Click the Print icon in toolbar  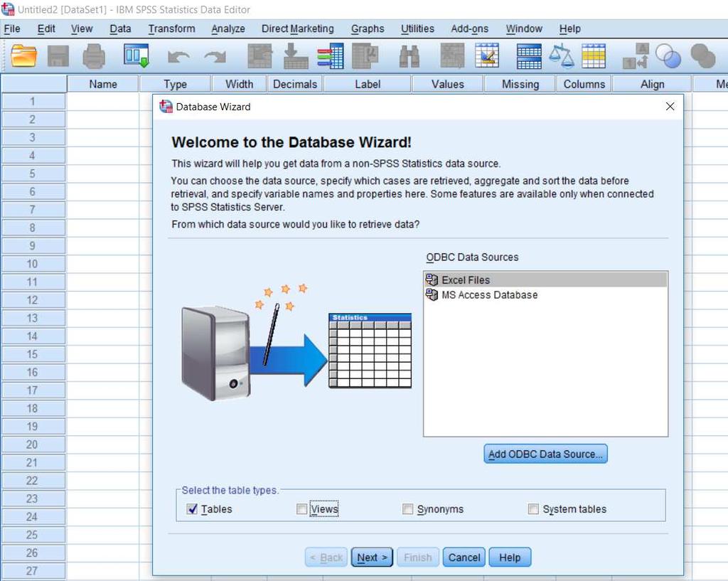pos(94,56)
